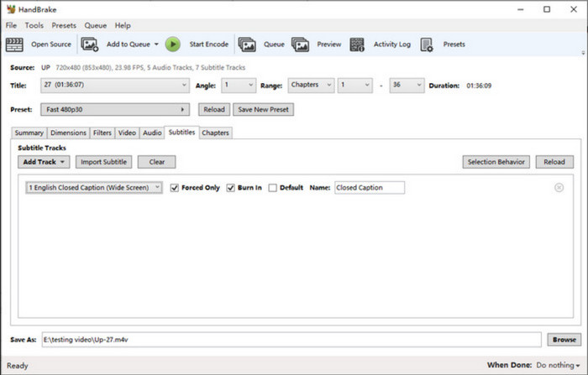Click the Import Subtitle button
The width and height of the screenshot is (588, 375).
(x=103, y=162)
